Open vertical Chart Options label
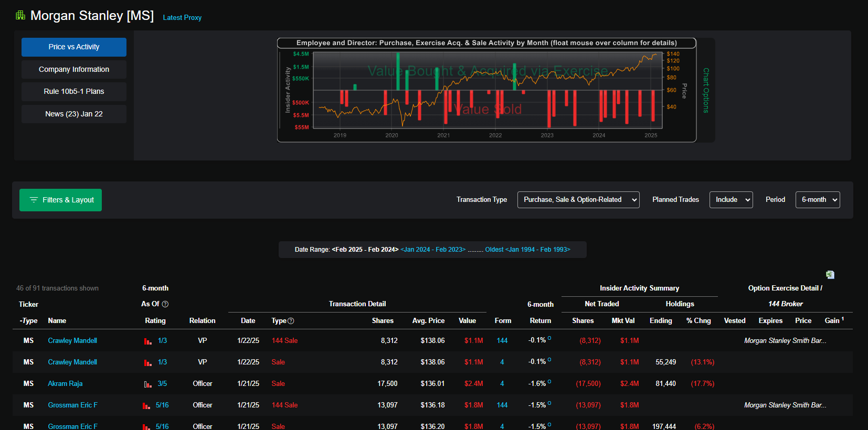 (x=706, y=90)
